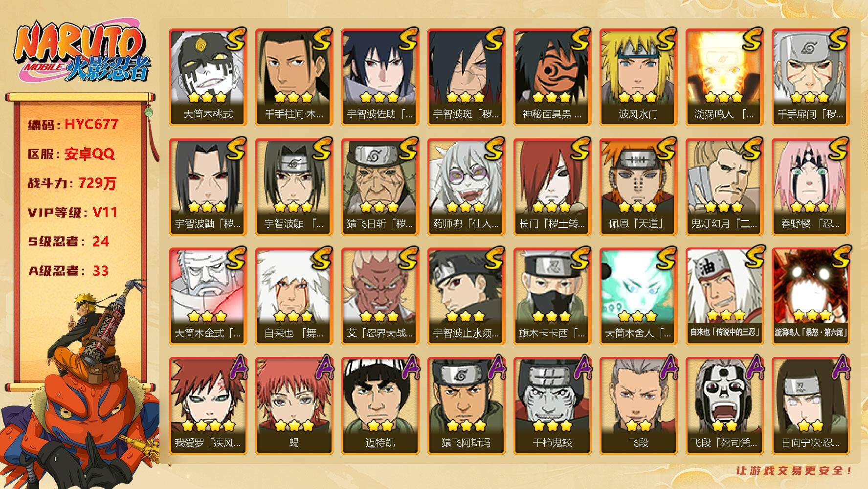Select the 蝎 ninja card
Image resolution: width=868 pixels, height=489 pixels.
(294, 406)
